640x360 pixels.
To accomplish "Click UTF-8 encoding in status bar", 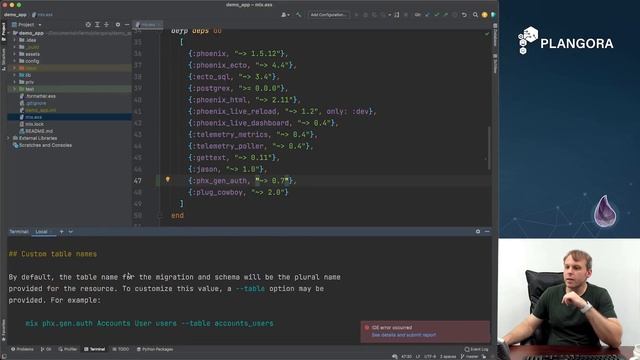I will coord(430,356).
